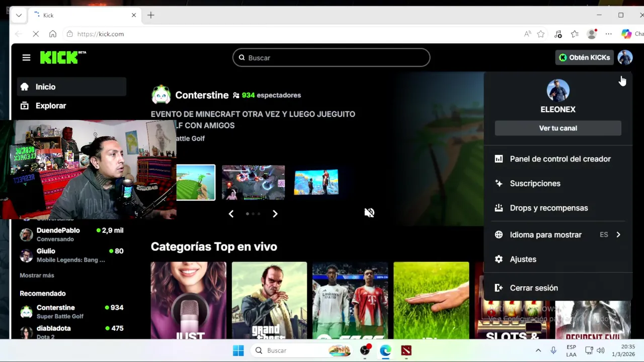This screenshot has width=644, height=362.
Task: Go to next featured stream arrow
Action: point(275,214)
